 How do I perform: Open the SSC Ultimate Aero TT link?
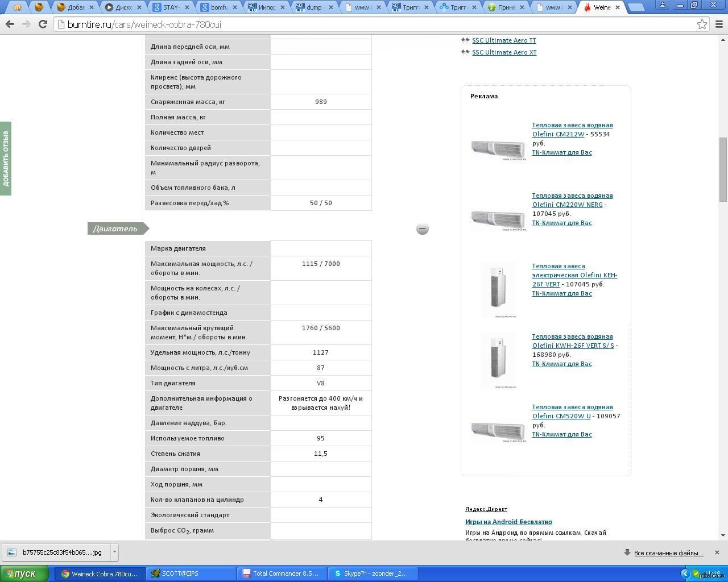(503, 40)
